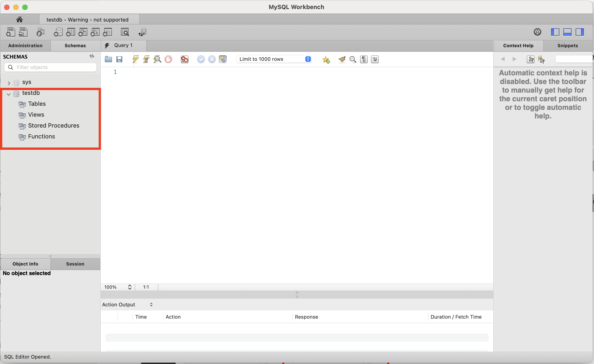594x364 pixels.
Task: Expand the sys schema tree node
Action: (9, 83)
